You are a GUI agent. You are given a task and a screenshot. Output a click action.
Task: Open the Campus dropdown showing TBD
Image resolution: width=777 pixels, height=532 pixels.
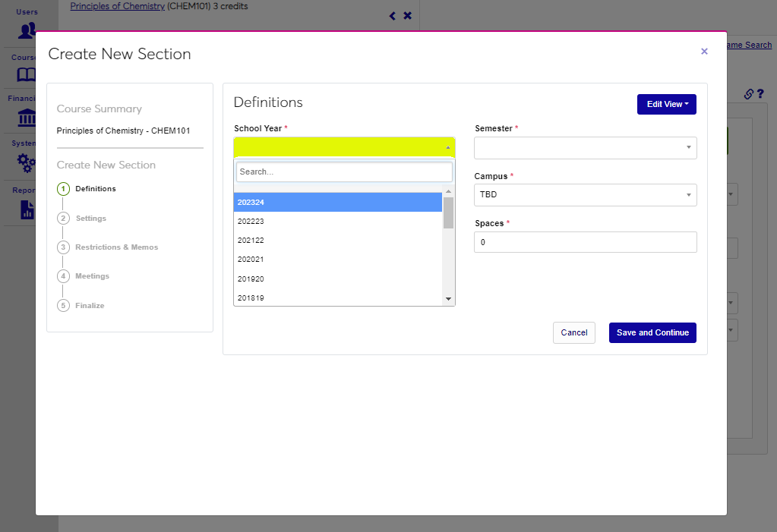point(585,195)
